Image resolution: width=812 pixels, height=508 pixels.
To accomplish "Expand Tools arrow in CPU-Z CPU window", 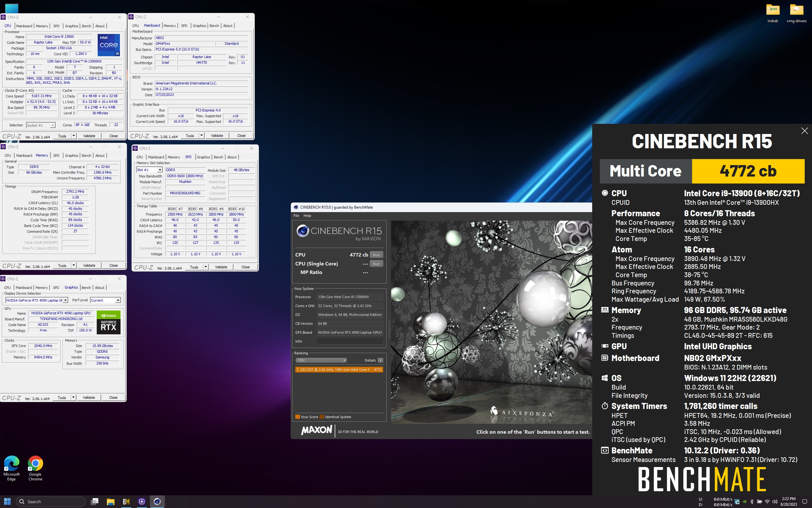I will point(74,136).
